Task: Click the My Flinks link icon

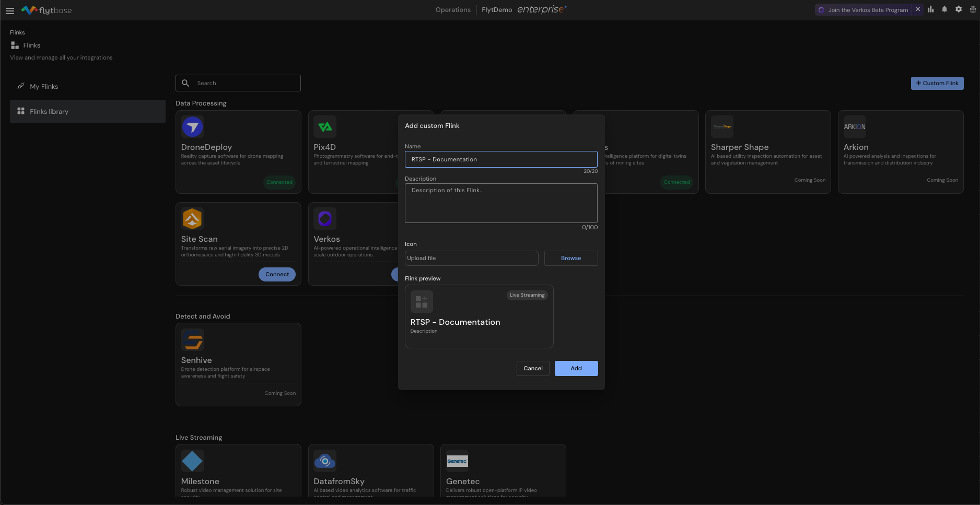Action: click(21, 86)
